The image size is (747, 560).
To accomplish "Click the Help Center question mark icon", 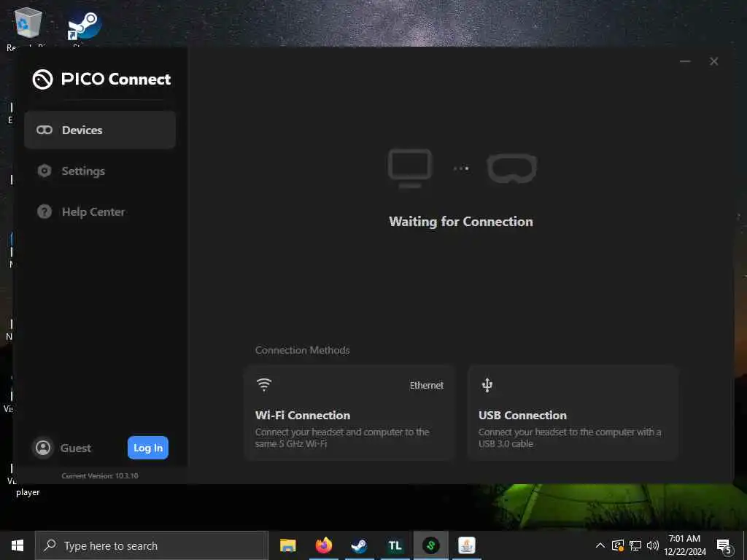I will 44,212.
